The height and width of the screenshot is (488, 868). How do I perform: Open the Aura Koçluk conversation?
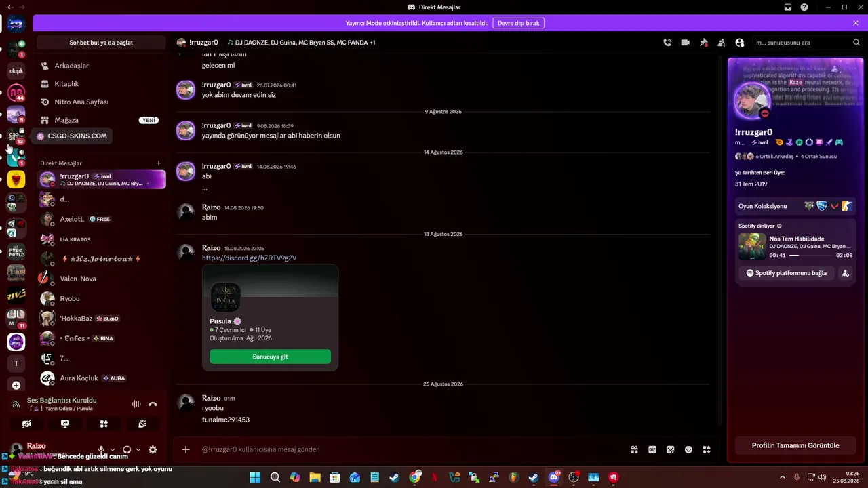point(101,378)
